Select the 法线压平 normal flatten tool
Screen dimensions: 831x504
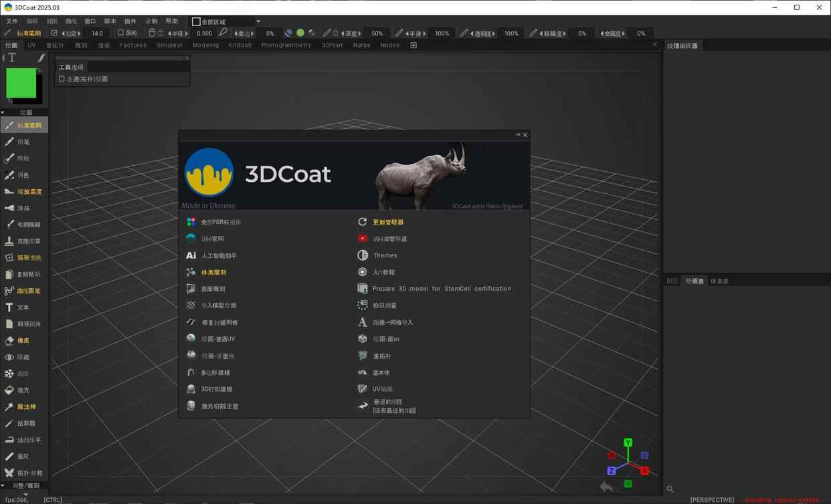24,440
